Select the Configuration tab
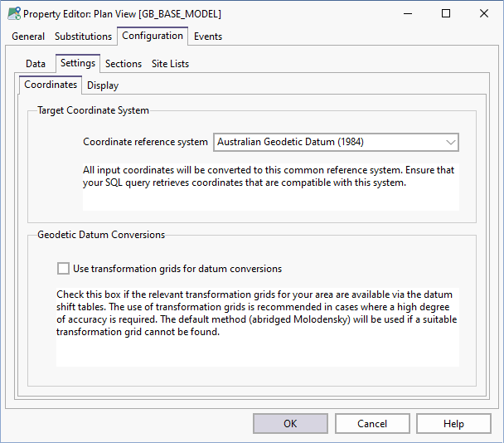This screenshot has width=504, height=443. [153, 36]
